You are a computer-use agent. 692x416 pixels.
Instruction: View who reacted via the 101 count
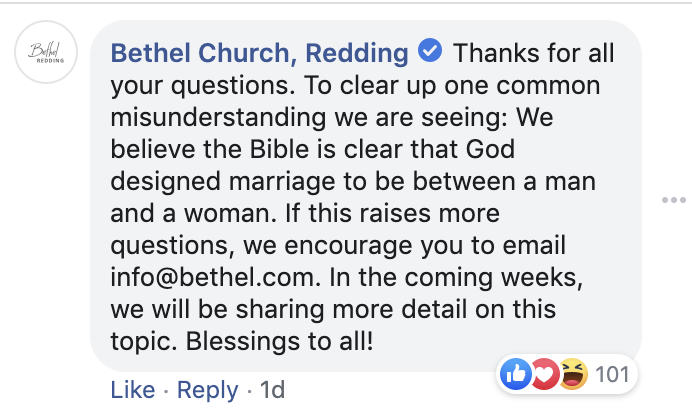point(612,374)
